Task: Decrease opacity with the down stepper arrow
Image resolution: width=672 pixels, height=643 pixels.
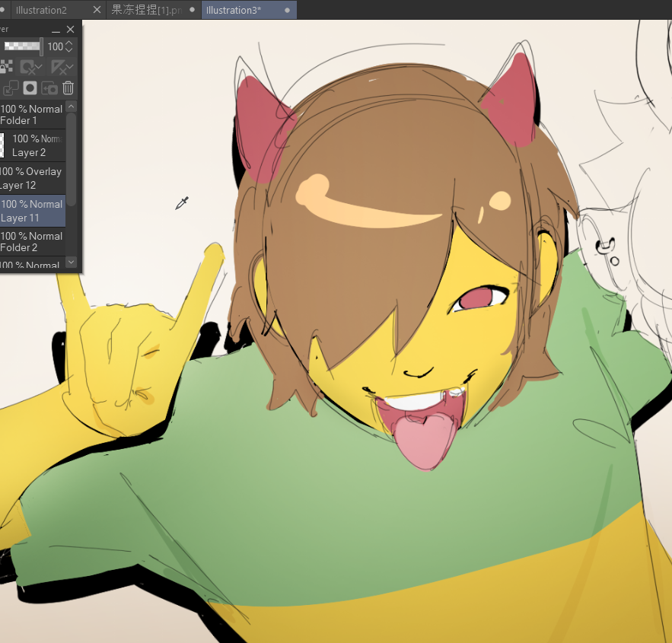Action: [69, 50]
